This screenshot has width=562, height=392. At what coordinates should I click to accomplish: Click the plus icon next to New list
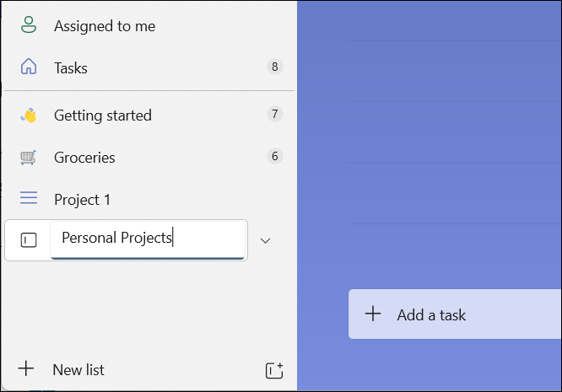coord(27,368)
